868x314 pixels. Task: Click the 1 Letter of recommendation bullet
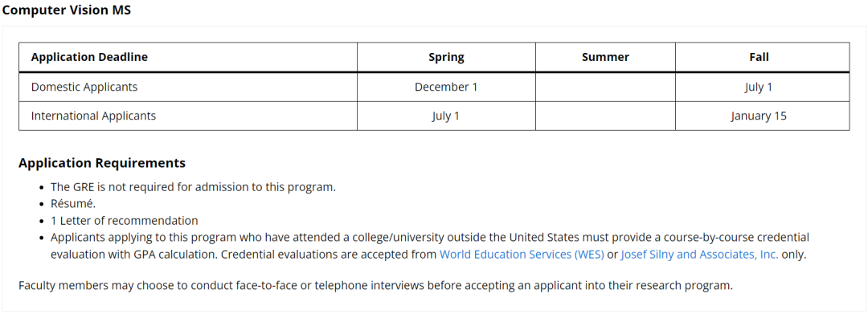(124, 221)
